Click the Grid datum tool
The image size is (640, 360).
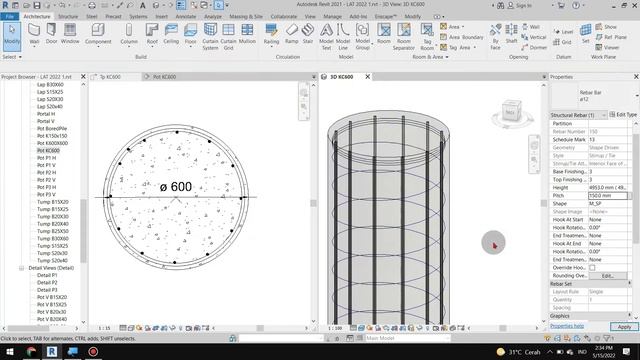(x=562, y=42)
